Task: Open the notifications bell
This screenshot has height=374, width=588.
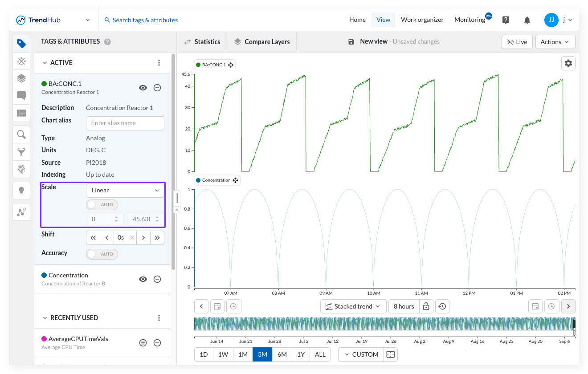Action: point(527,20)
